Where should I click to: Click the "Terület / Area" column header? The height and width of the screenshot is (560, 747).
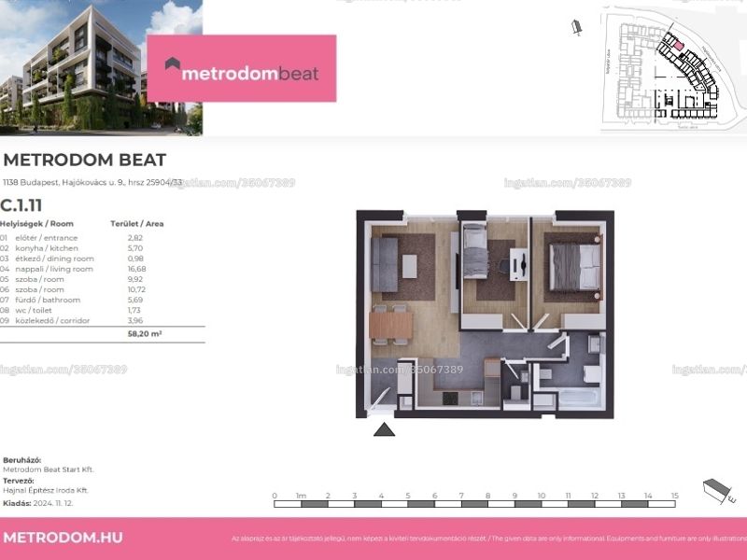pyautogui.click(x=136, y=223)
